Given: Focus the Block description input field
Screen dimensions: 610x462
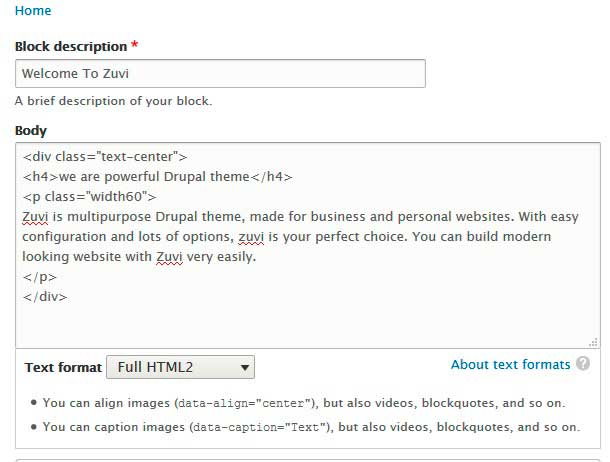Looking at the screenshot, I should (220, 74).
